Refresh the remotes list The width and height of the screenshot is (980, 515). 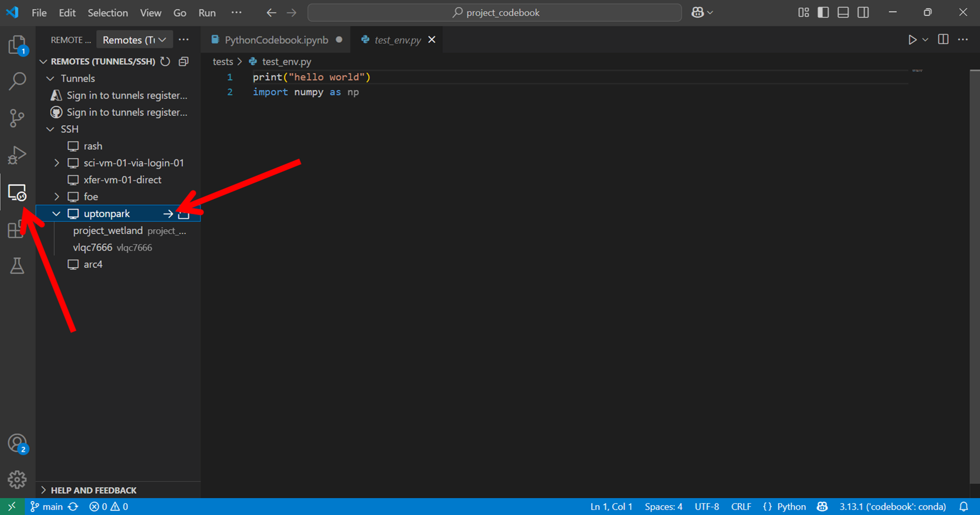tap(165, 62)
